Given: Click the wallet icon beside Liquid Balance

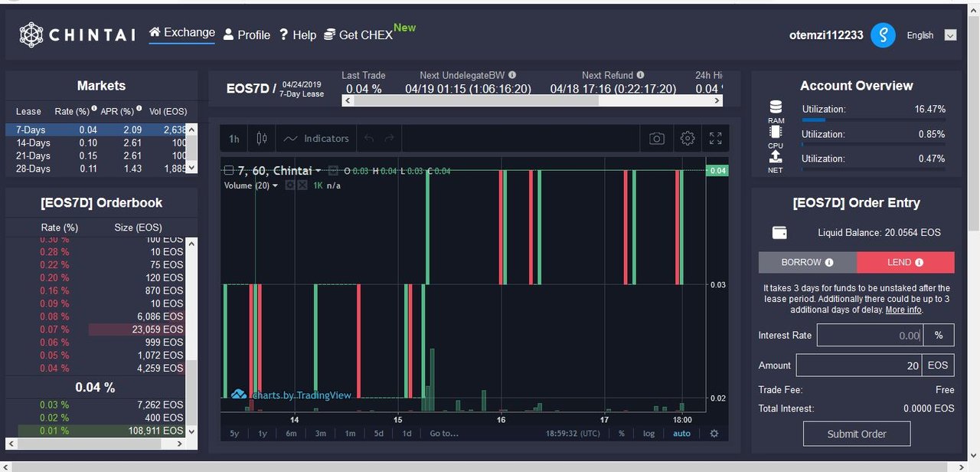Looking at the screenshot, I should (780, 232).
